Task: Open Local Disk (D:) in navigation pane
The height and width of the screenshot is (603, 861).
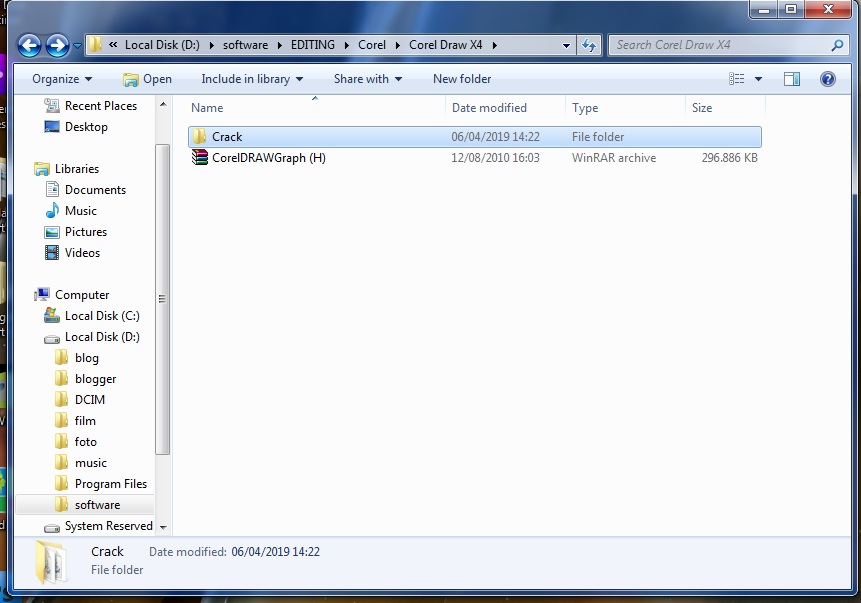Action: [92, 337]
